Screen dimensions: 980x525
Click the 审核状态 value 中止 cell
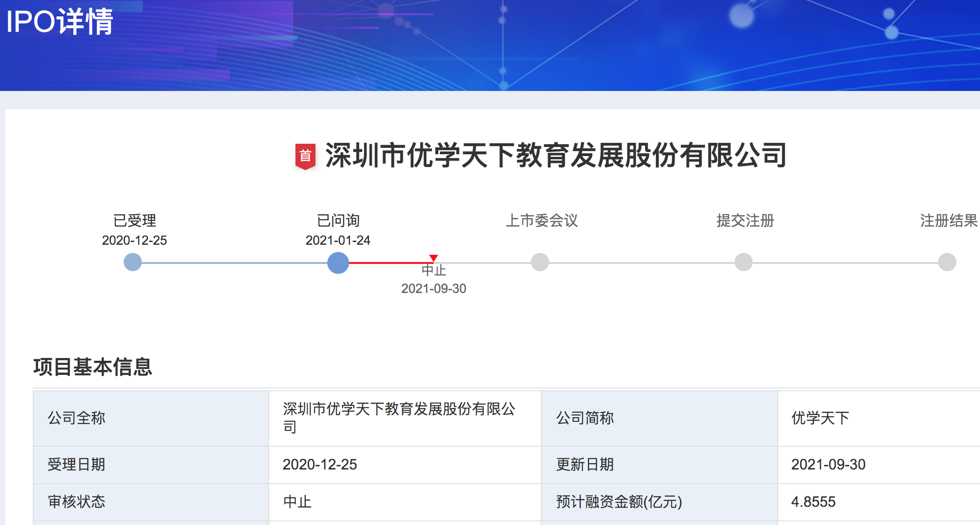tap(297, 502)
